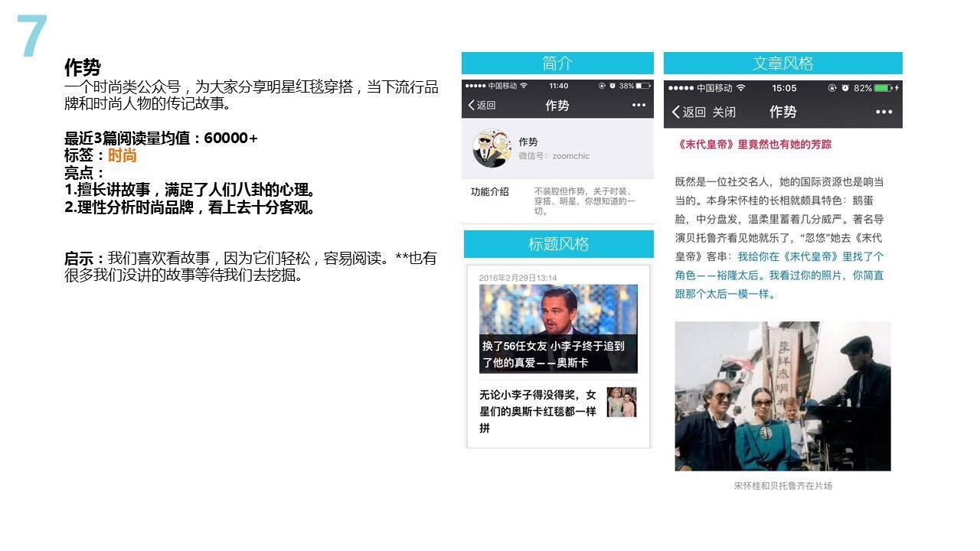Image resolution: width=980 pixels, height=551 pixels.
Task: Click the date 2016年2月29日13:14
Action: point(518,278)
